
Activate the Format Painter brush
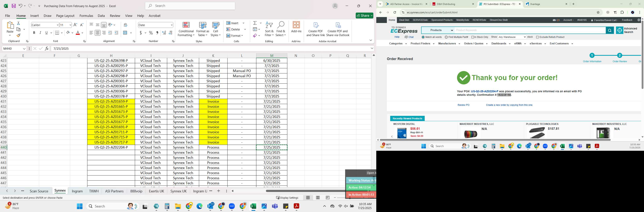(18, 35)
